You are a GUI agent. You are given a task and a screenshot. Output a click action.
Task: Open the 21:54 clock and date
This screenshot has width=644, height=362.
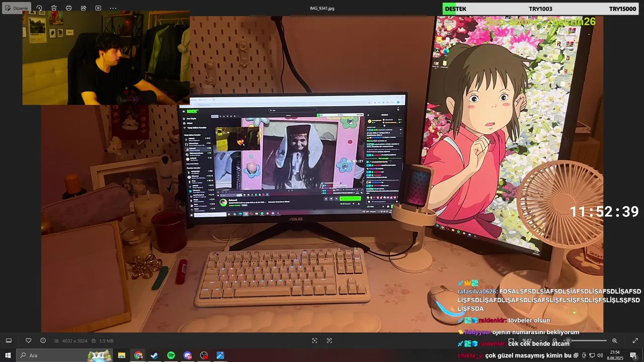(615, 355)
